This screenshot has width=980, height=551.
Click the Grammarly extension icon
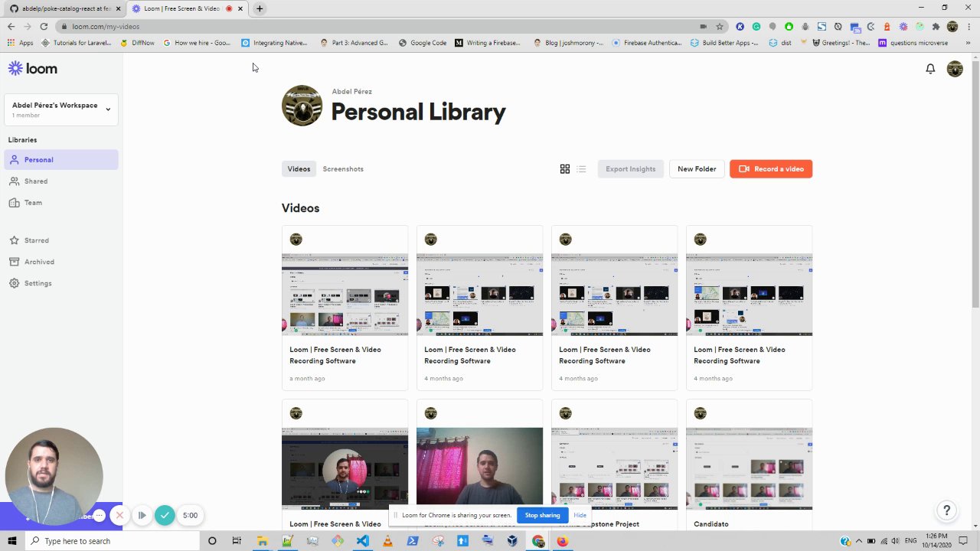click(x=756, y=27)
